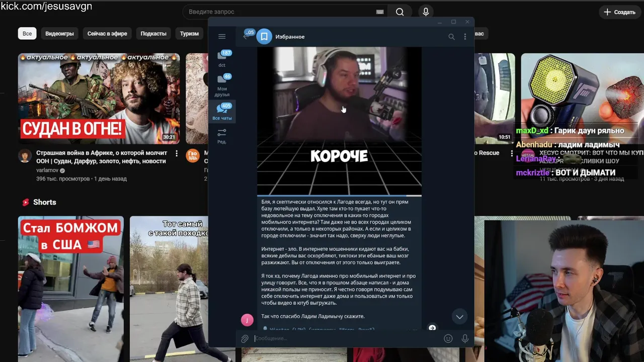
Task: Open the СУДАН В ОГНЕ video thumbnail
Action: pyautogui.click(x=99, y=99)
